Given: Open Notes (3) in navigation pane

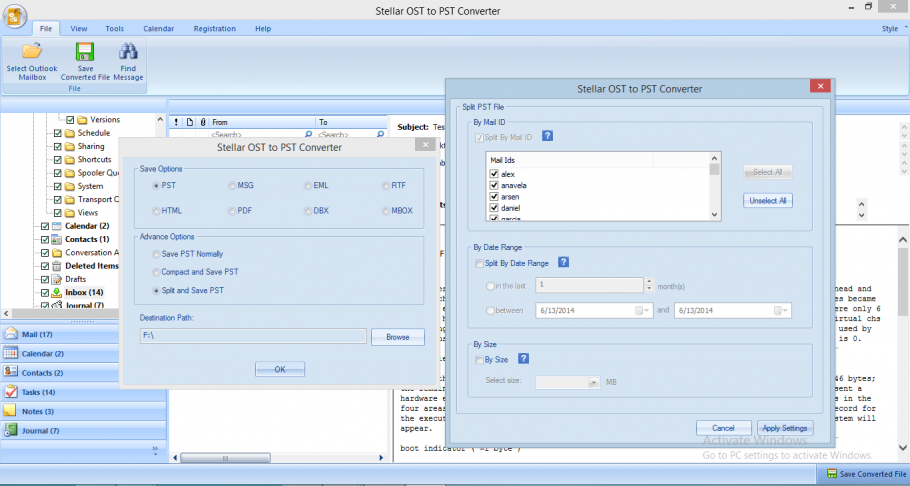Looking at the screenshot, I should (38, 411).
